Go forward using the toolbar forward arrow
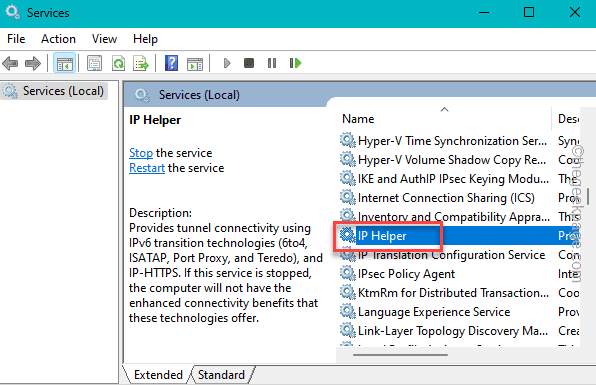596x385 pixels. 33,63
